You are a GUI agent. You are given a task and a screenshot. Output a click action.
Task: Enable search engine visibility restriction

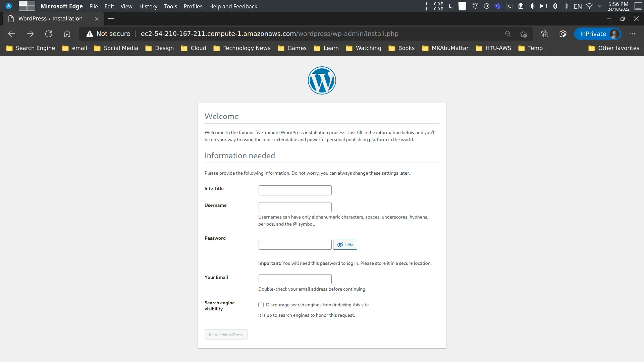(x=261, y=305)
